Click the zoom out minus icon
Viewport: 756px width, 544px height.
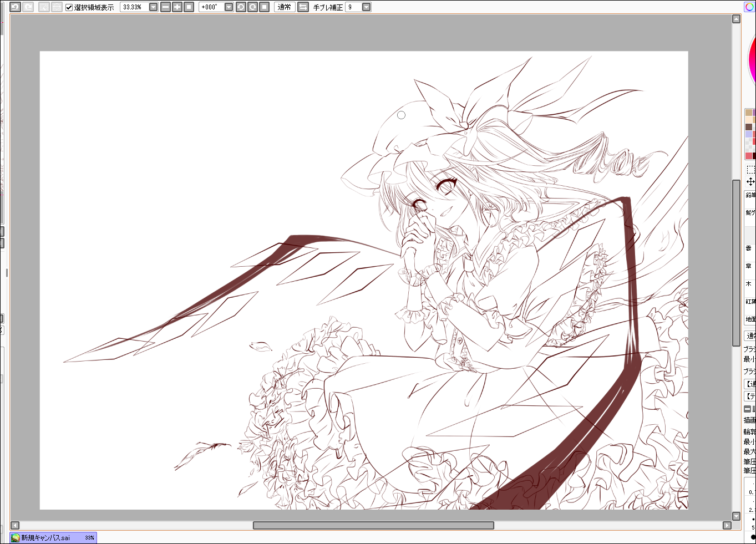pos(165,7)
